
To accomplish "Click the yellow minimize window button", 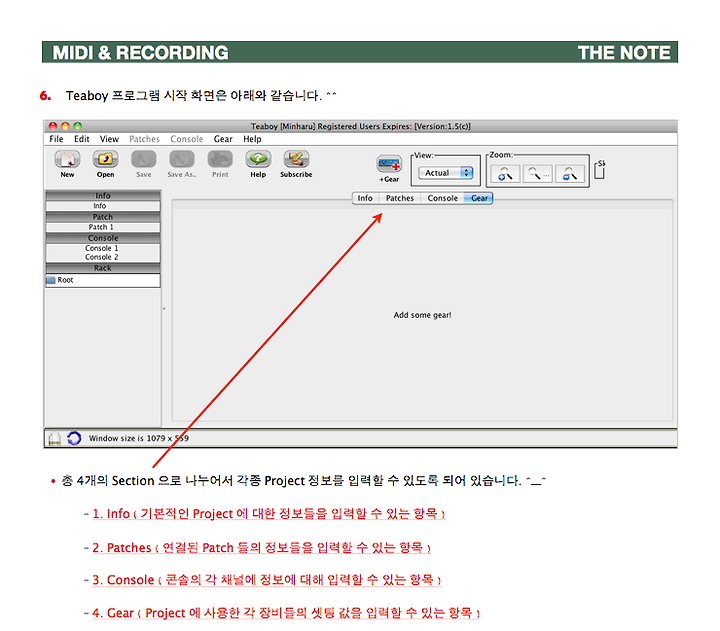I will click(x=65, y=126).
